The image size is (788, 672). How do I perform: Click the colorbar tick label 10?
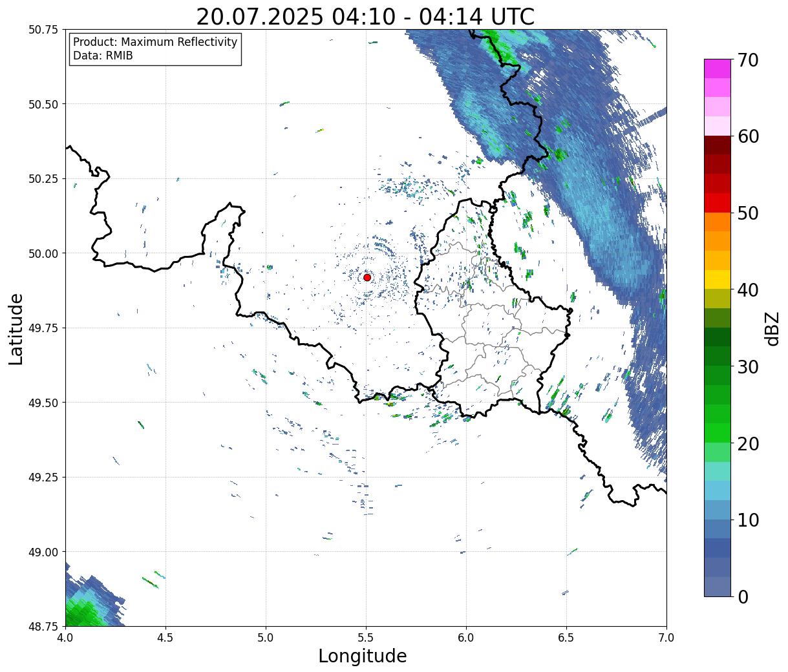coord(748,520)
